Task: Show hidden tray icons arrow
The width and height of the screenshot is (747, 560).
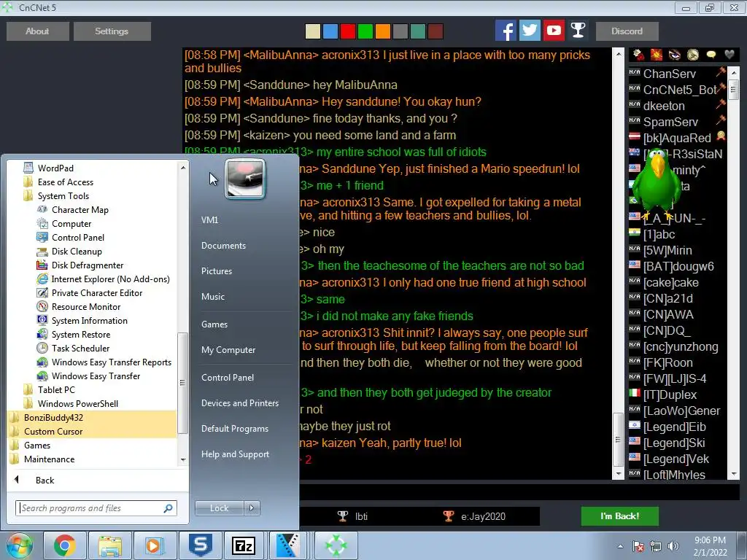Action: [x=620, y=546]
